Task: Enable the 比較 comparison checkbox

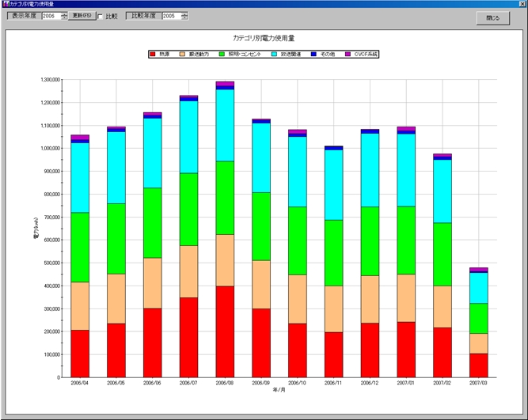Action: pos(100,16)
